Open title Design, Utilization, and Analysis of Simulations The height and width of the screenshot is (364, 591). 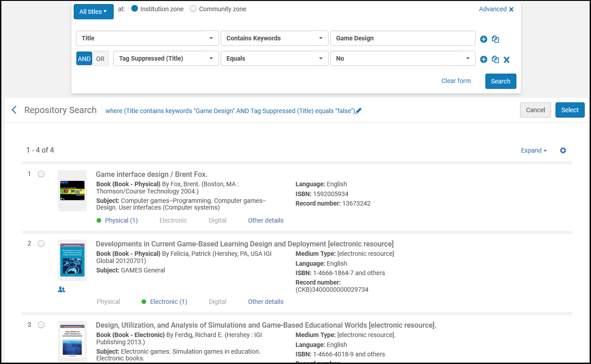click(266, 325)
